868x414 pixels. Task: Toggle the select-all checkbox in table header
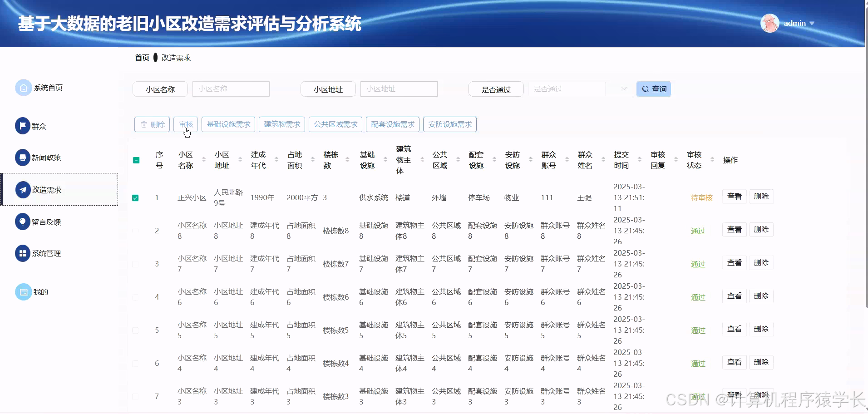tap(136, 160)
